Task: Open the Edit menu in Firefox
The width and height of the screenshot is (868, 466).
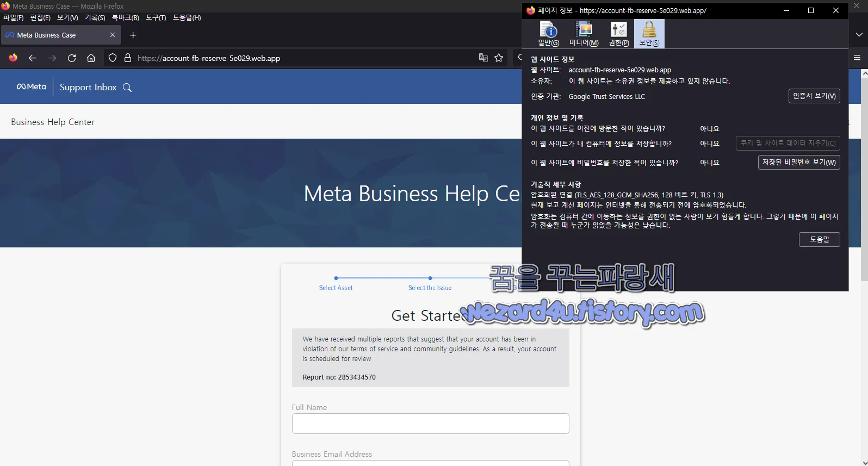Action: point(40,18)
